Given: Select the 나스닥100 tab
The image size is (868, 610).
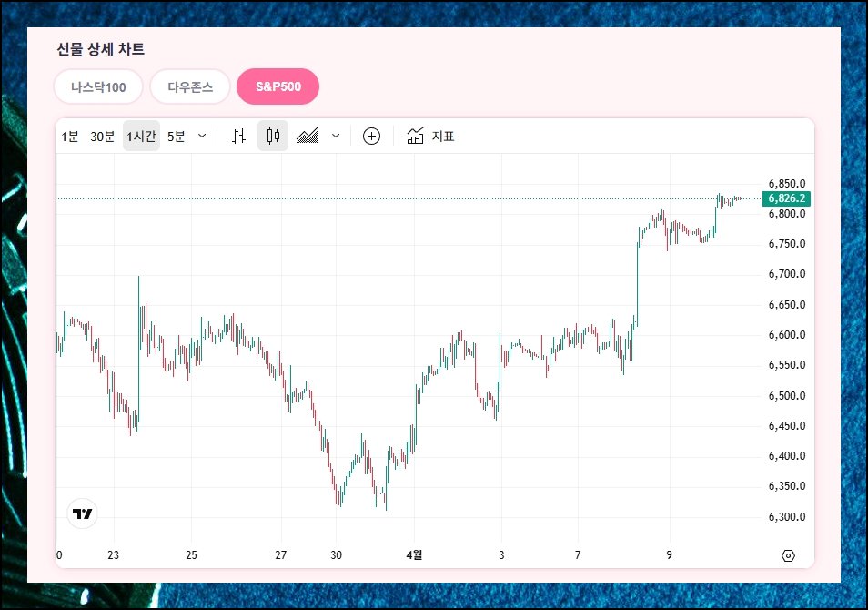Looking at the screenshot, I should coord(98,87).
